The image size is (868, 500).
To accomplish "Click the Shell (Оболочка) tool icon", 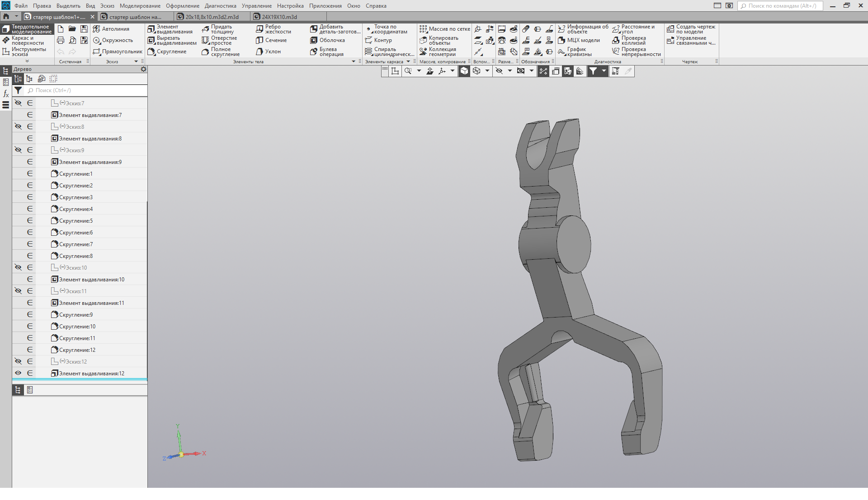I will pyautogui.click(x=314, y=41).
